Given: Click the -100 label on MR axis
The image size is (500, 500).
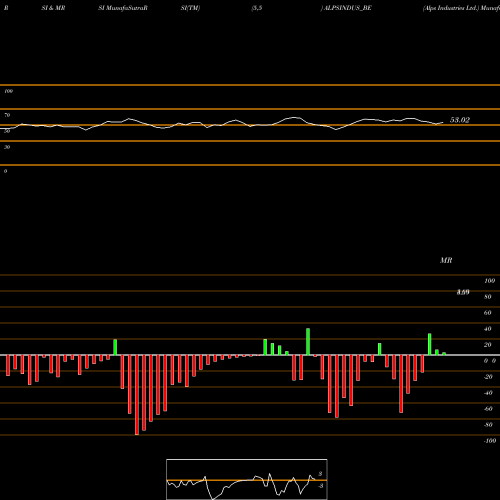Looking at the screenshot, I should [490, 441].
